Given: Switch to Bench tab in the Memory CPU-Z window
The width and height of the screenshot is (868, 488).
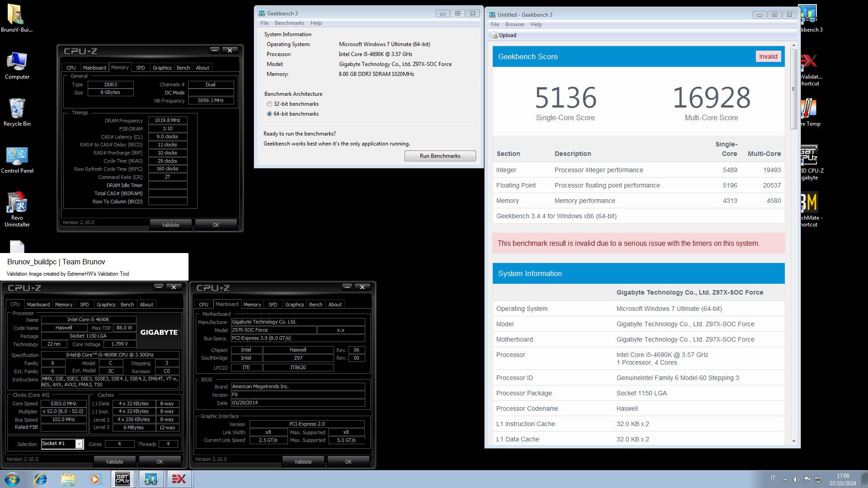Looking at the screenshot, I should click(183, 68).
